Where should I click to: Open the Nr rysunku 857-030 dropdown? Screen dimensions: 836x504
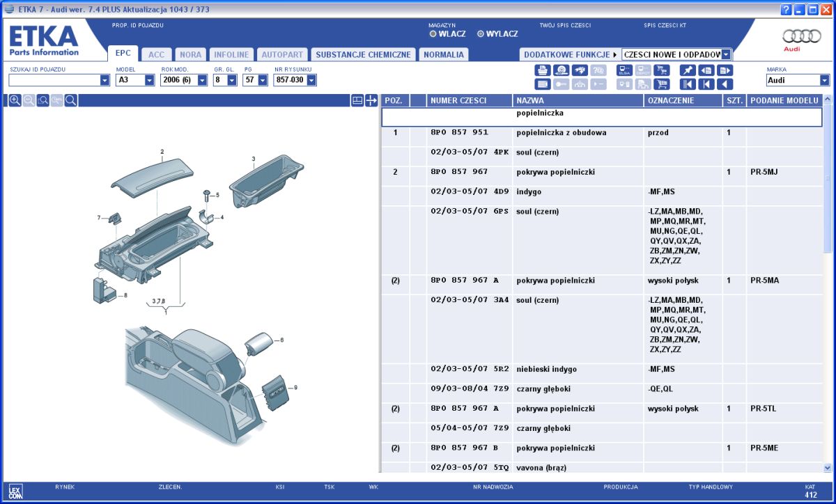tap(311, 80)
